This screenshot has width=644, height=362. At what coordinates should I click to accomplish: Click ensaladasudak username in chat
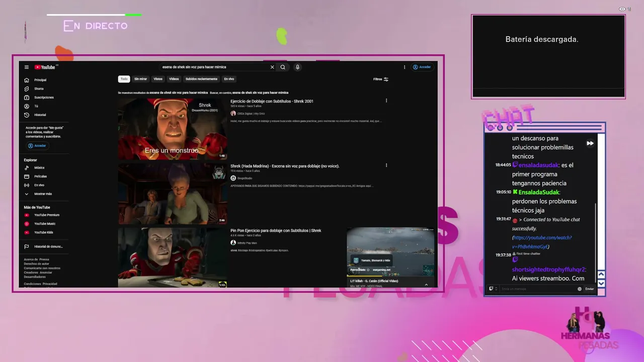(537, 165)
